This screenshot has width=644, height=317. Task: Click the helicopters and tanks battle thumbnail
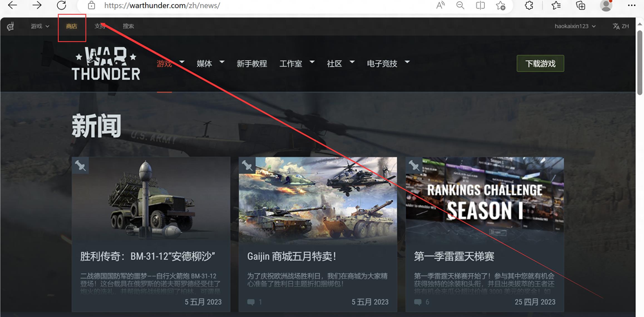point(318,201)
